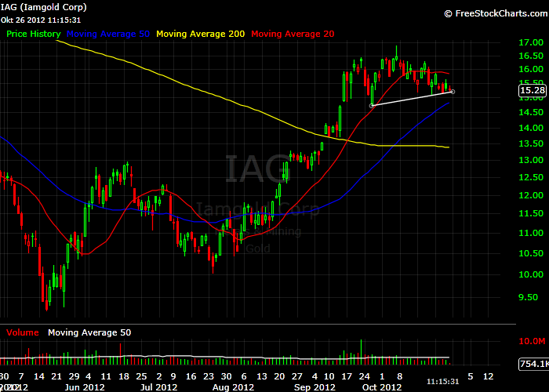Click the tall red volume bar near Jun 18
Image resolution: width=549 pixels, height=392 pixels.
121,354
